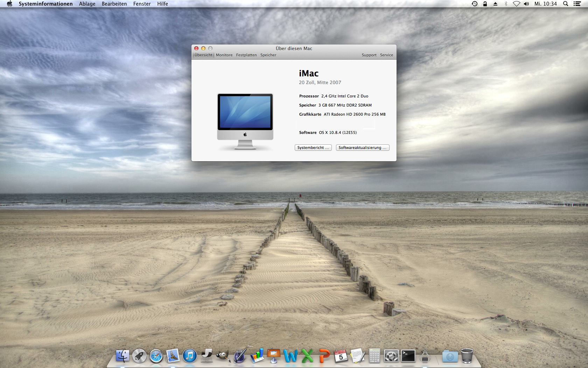The height and width of the screenshot is (368, 588).
Task: Launch Terminal from the Dock
Action: pyautogui.click(x=408, y=356)
